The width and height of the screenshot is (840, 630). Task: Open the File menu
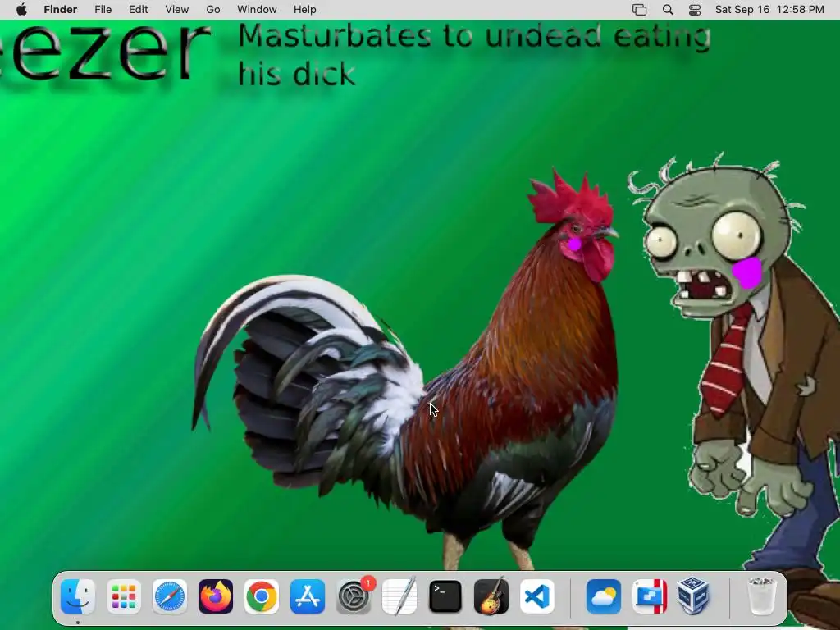click(x=103, y=10)
